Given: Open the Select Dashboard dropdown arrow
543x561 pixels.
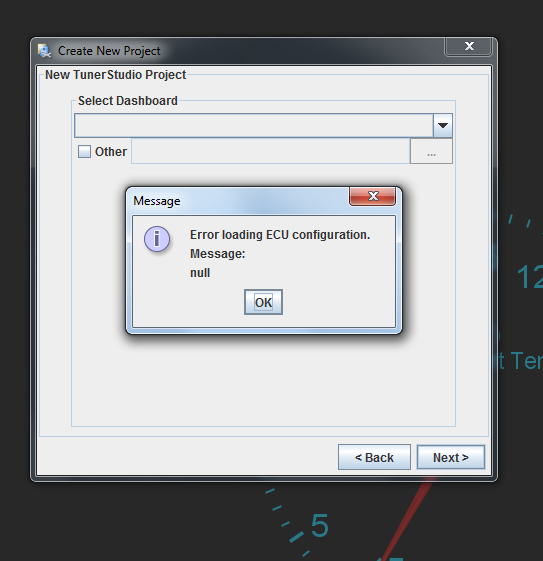Looking at the screenshot, I should pos(443,126).
